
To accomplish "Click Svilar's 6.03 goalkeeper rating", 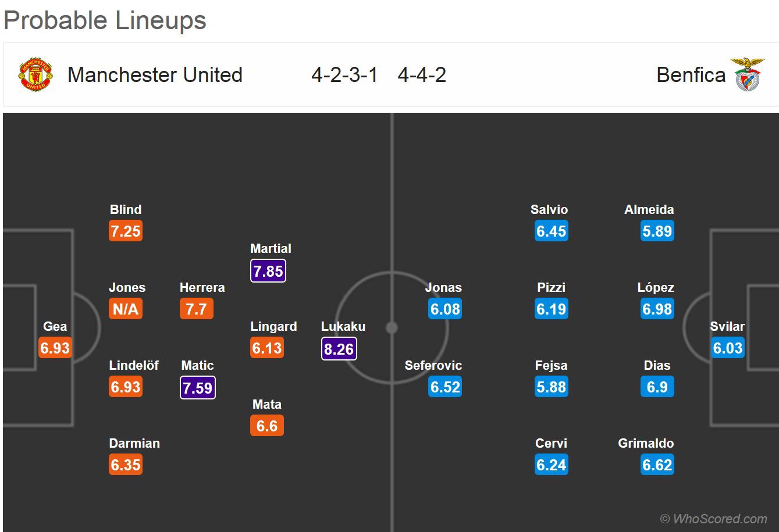I will coord(728,348).
